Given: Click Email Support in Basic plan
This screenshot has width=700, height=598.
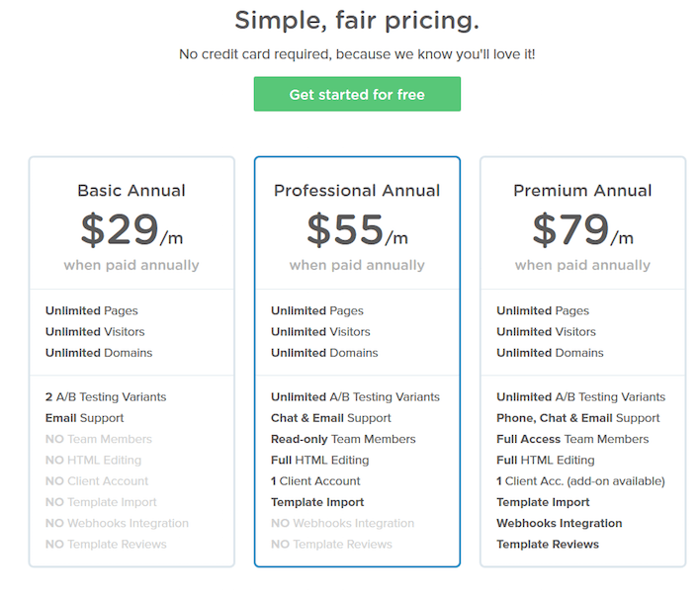Looking at the screenshot, I should point(84,418).
